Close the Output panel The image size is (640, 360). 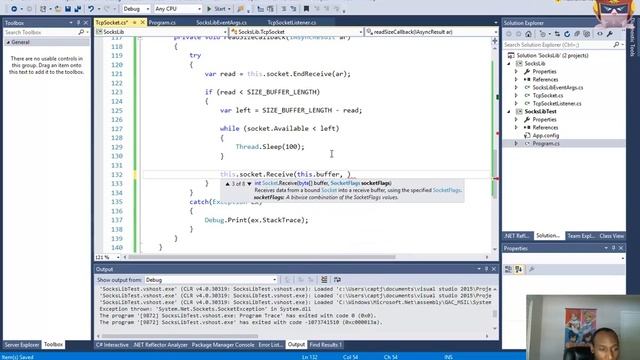(x=493, y=269)
